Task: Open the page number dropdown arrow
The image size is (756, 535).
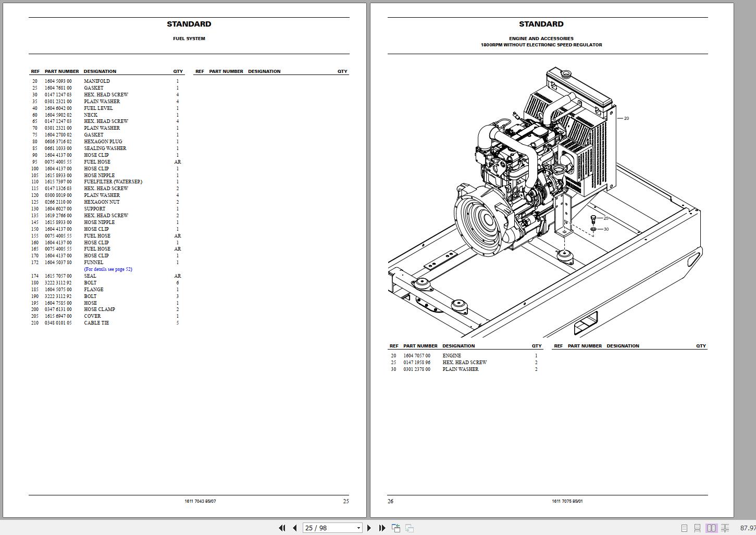Action: point(358,528)
